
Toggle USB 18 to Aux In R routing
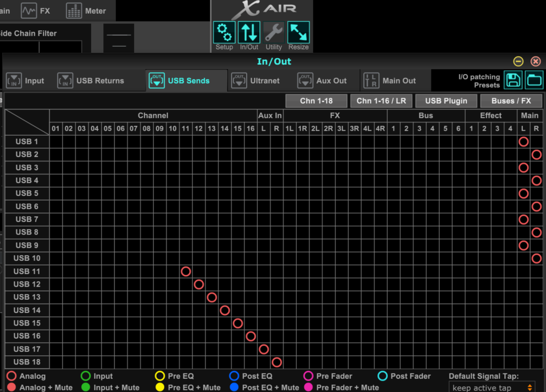(277, 362)
